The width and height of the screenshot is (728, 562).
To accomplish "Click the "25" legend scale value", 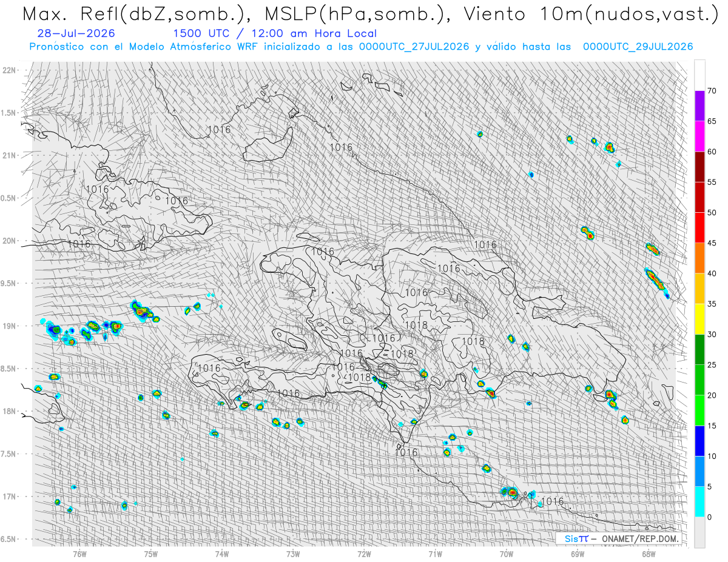I will [712, 364].
